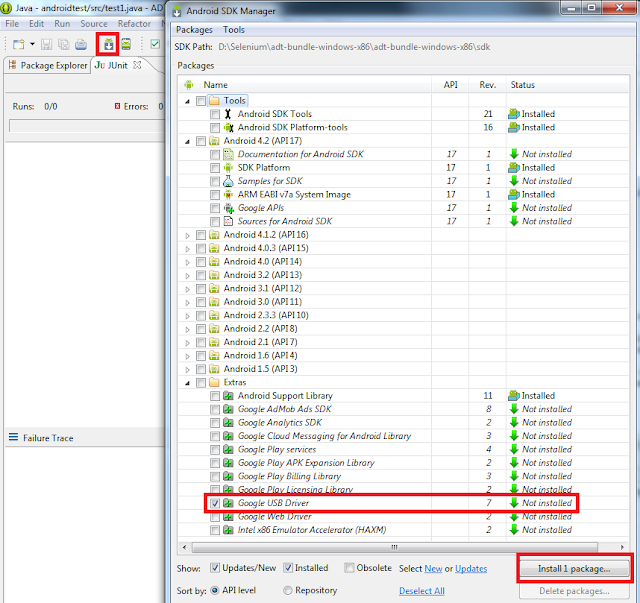640x603 pixels.
Task: Select the Repository sort radio button
Action: (x=288, y=590)
